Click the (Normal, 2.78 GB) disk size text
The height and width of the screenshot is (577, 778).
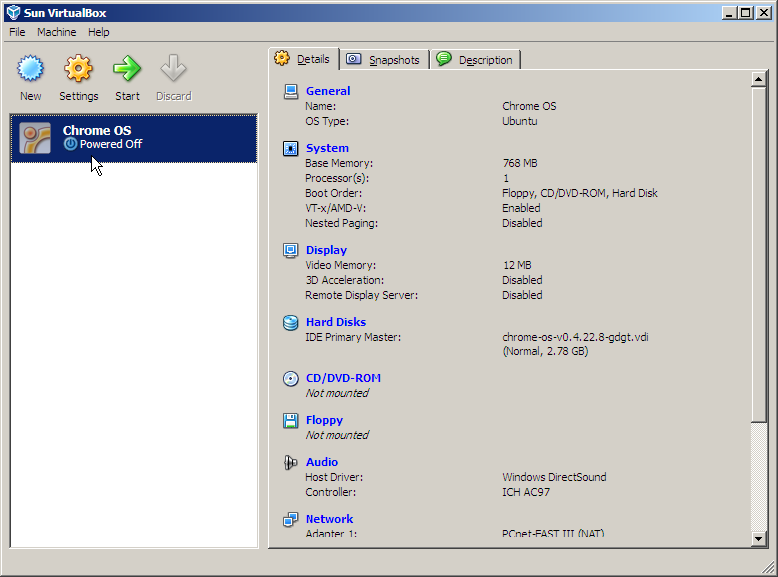point(545,351)
